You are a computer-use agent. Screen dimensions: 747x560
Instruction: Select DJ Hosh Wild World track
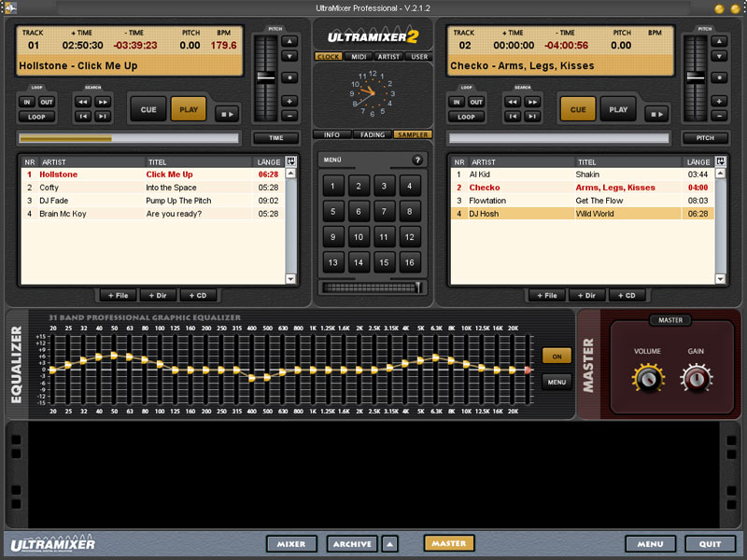click(x=582, y=214)
